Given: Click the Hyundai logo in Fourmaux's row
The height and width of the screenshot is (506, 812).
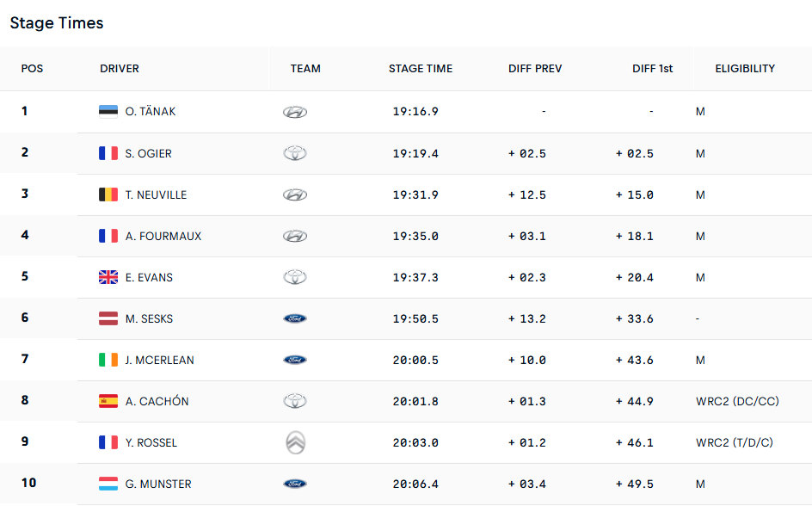Looking at the screenshot, I should [295, 236].
